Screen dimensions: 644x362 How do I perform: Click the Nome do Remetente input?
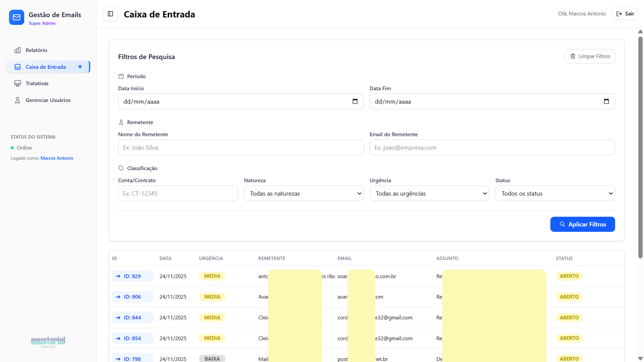point(240,147)
